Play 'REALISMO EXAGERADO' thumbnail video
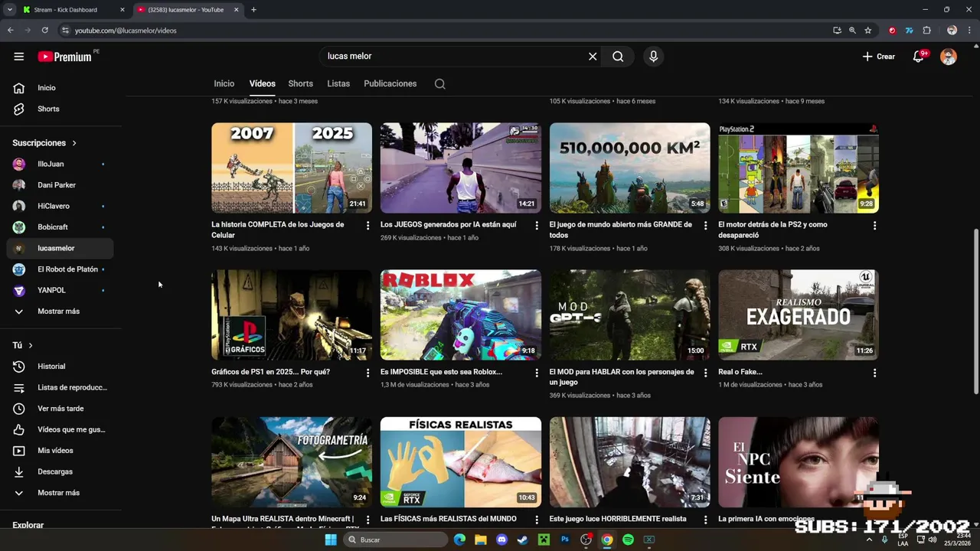This screenshot has height=551, width=980. coord(799,315)
